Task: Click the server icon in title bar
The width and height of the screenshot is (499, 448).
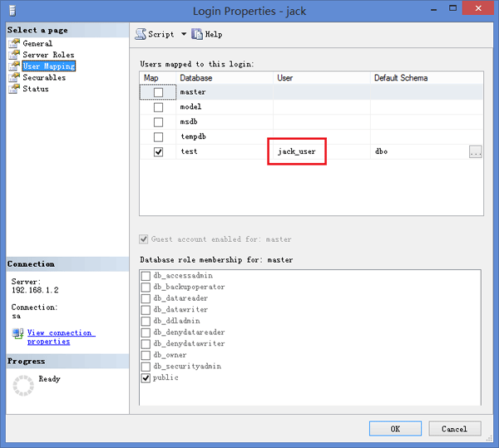Action: point(12,11)
